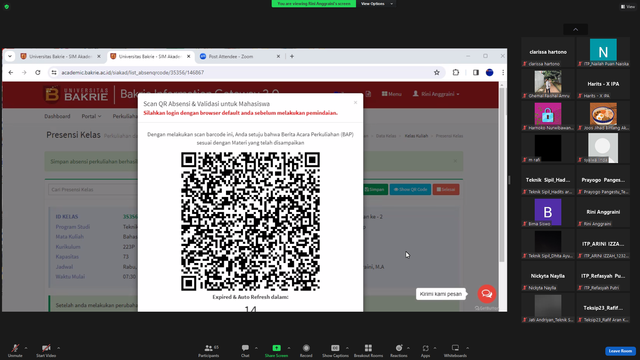Bookmark page with the star icon
The image size is (640, 360).
tap(437, 72)
